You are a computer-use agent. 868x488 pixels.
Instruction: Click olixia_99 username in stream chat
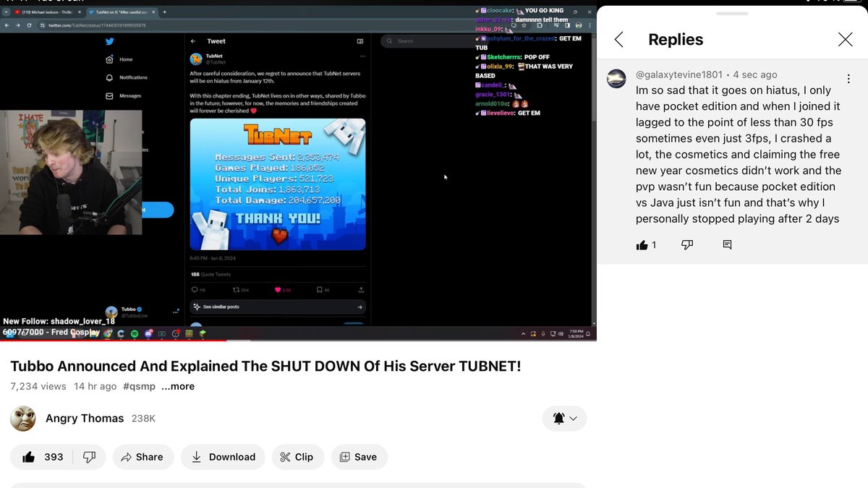coord(501,66)
